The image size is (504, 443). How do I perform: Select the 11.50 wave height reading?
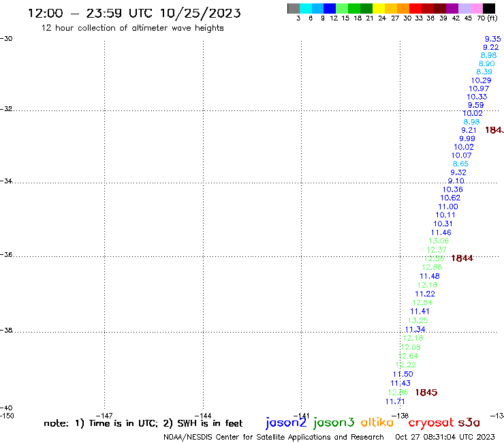click(403, 374)
